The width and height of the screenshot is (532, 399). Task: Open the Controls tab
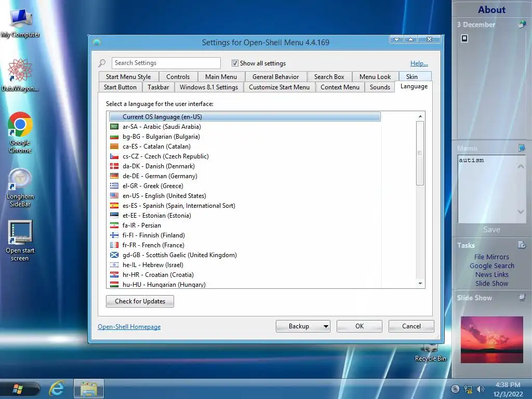[x=178, y=77]
